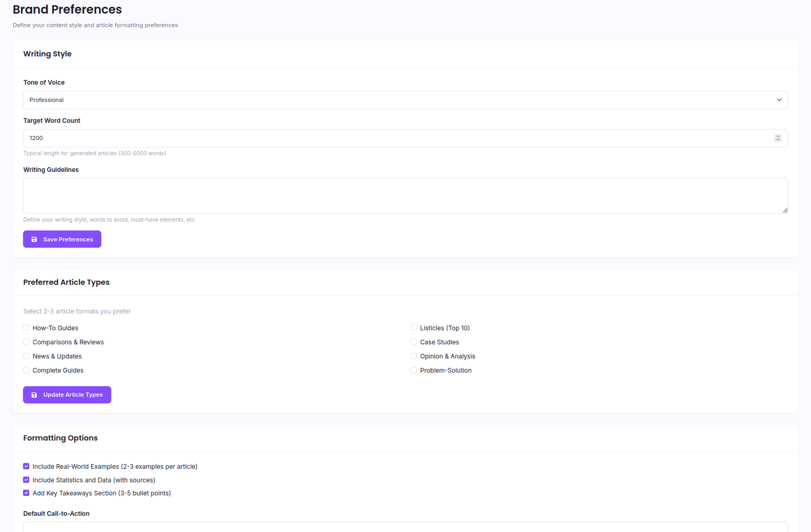The height and width of the screenshot is (532, 811).
Task: Select the Complete Guides checkbox
Action: pyautogui.click(x=26, y=369)
